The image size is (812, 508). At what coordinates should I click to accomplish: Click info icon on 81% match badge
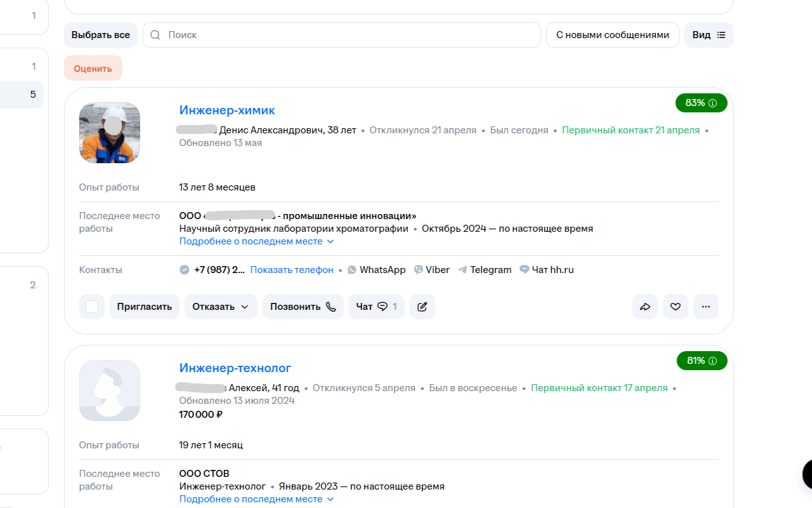tap(712, 361)
